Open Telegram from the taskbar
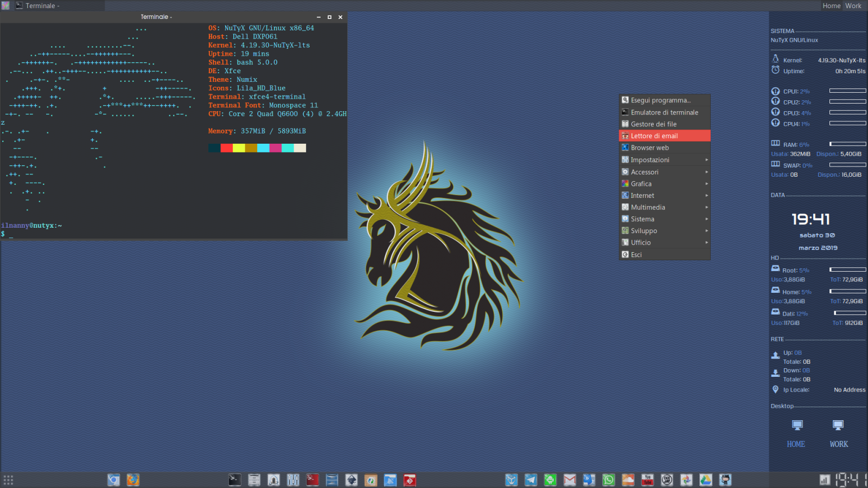The image size is (868, 488). click(531, 480)
